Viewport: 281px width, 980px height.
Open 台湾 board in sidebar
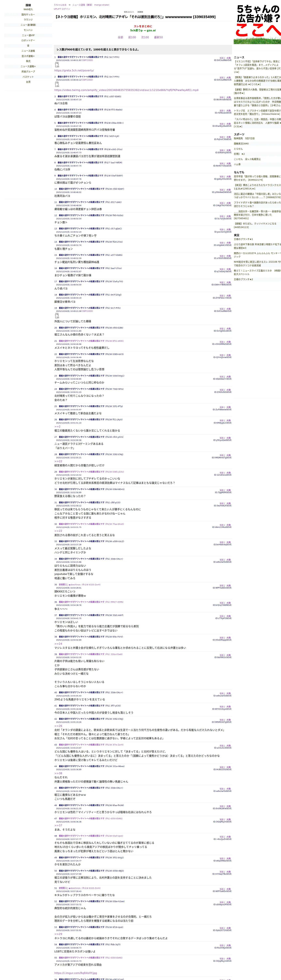tap(28, 82)
